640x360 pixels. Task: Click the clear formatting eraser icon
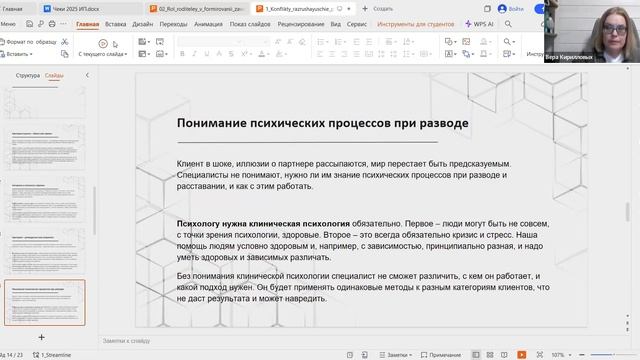pos(302,42)
